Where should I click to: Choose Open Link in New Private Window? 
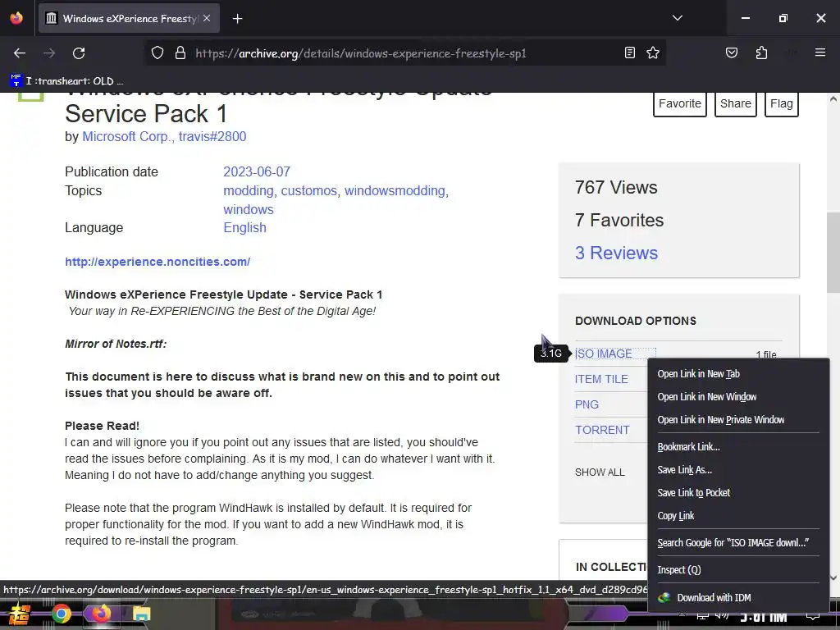coord(739,420)
